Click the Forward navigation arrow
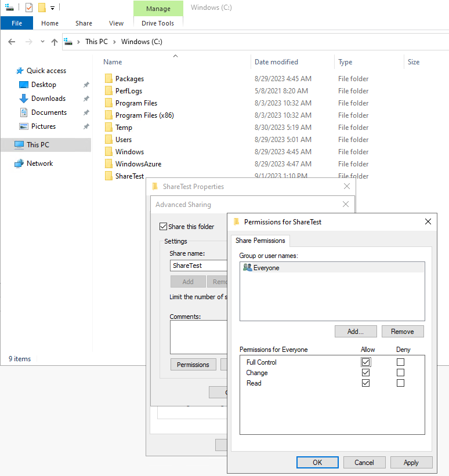The height and width of the screenshot is (476, 449). tap(29, 42)
